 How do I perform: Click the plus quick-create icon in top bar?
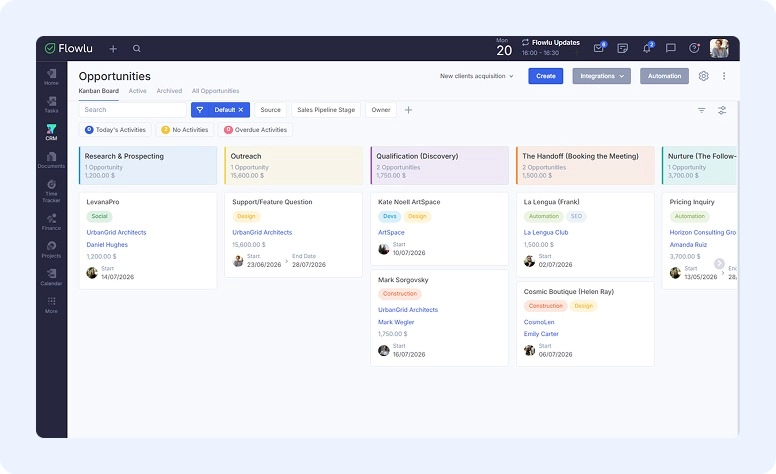[113, 48]
